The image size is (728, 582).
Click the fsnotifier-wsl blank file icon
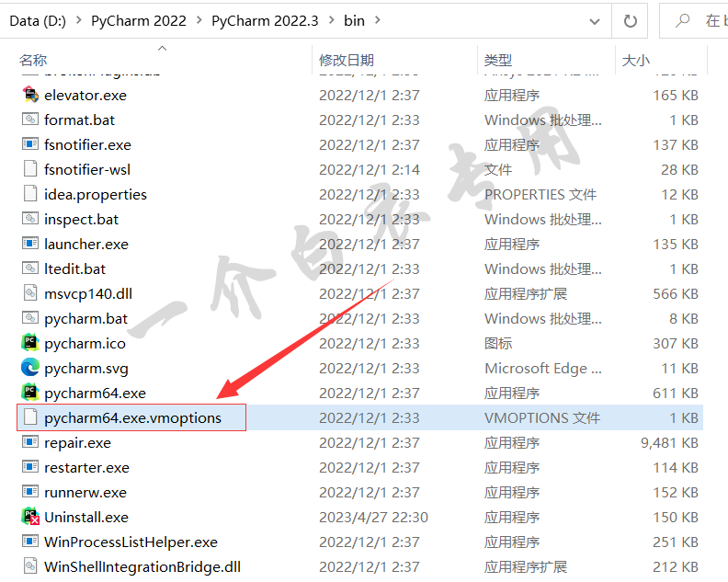30,168
